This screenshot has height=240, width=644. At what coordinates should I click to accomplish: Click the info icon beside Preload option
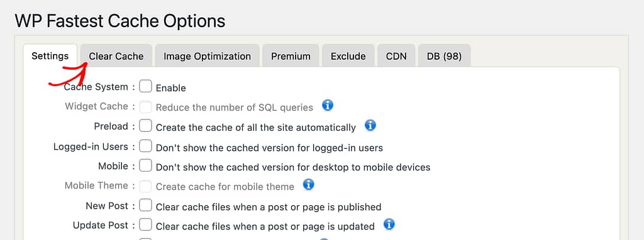pos(370,125)
